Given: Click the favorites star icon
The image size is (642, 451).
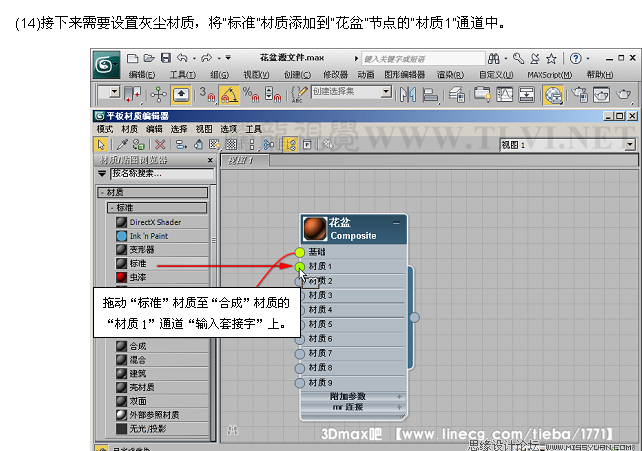Looking at the screenshot, I should tap(552, 59).
